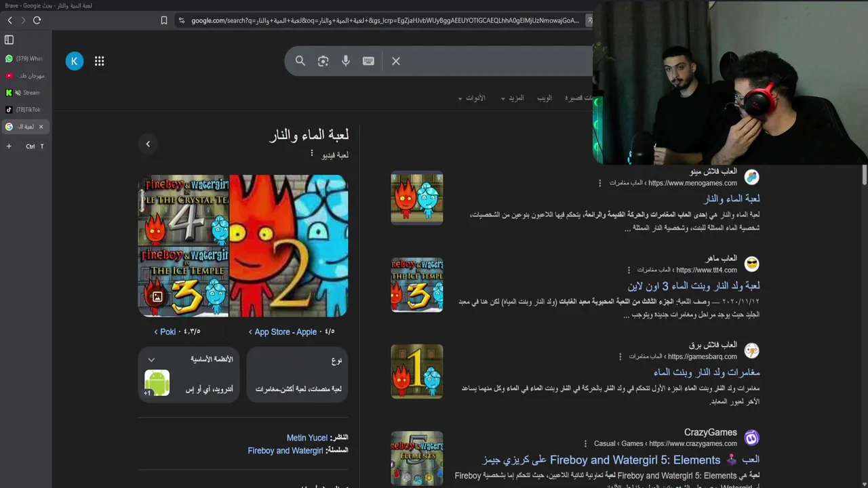This screenshot has width=868, height=488.
Task: Open knowledge panel three-dot options
Action: click(x=312, y=154)
